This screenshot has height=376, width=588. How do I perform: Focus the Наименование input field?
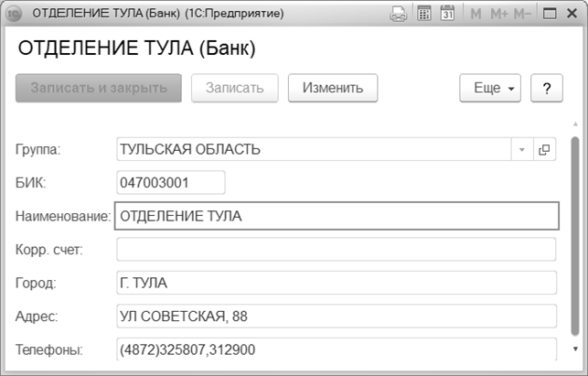(x=337, y=216)
